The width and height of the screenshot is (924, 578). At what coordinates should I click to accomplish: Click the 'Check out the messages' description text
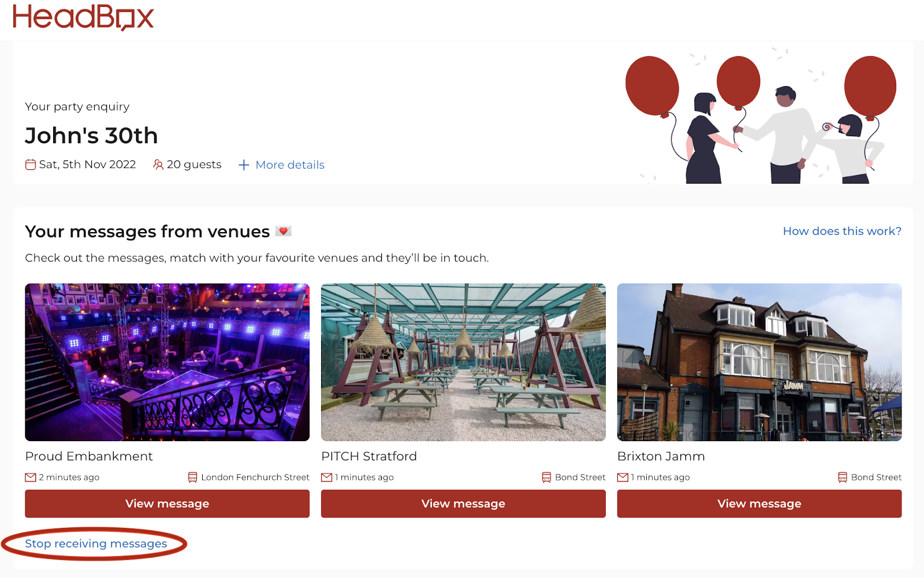point(257,258)
